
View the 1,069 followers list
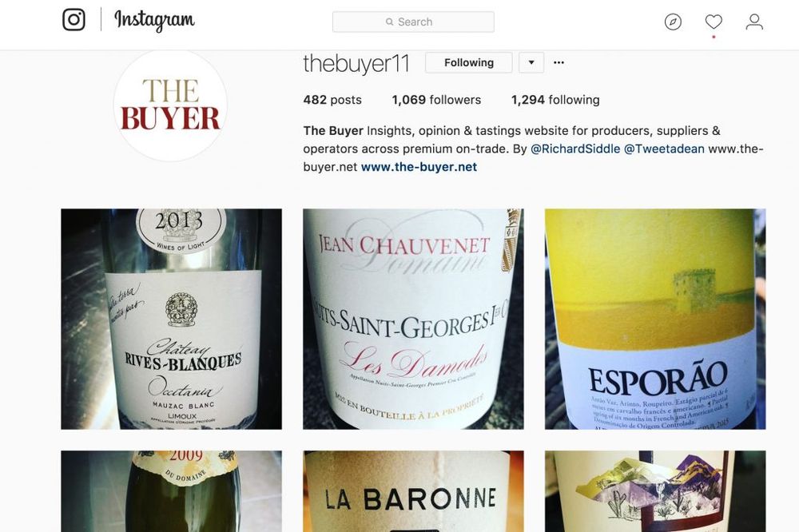436,100
